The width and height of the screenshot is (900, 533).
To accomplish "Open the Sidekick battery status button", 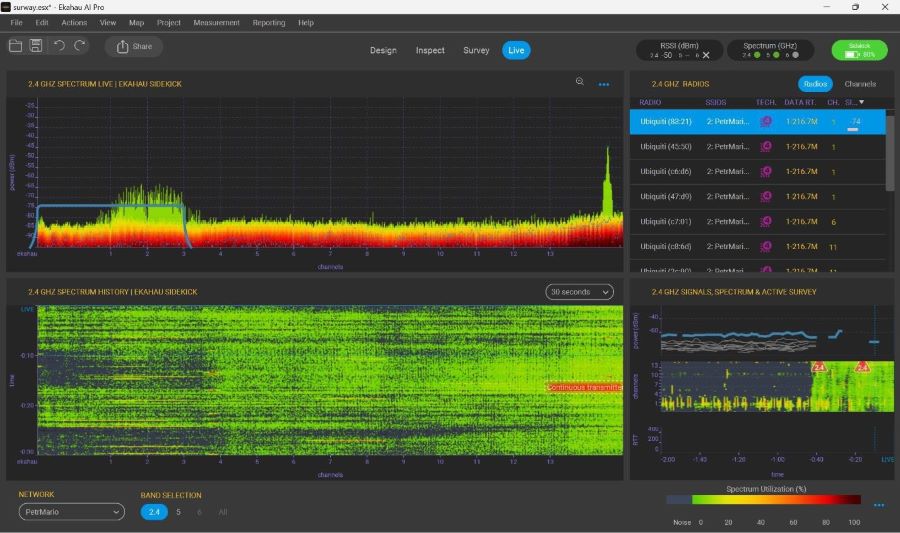I will [x=859, y=50].
